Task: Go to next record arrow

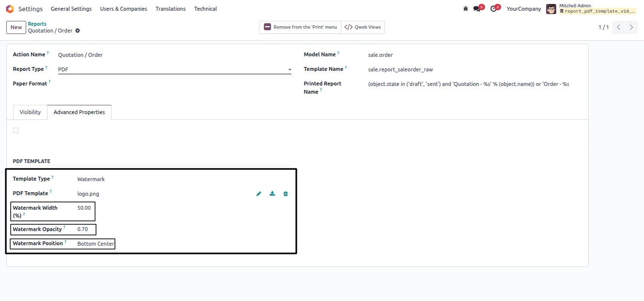Action: tap(631, 27)
